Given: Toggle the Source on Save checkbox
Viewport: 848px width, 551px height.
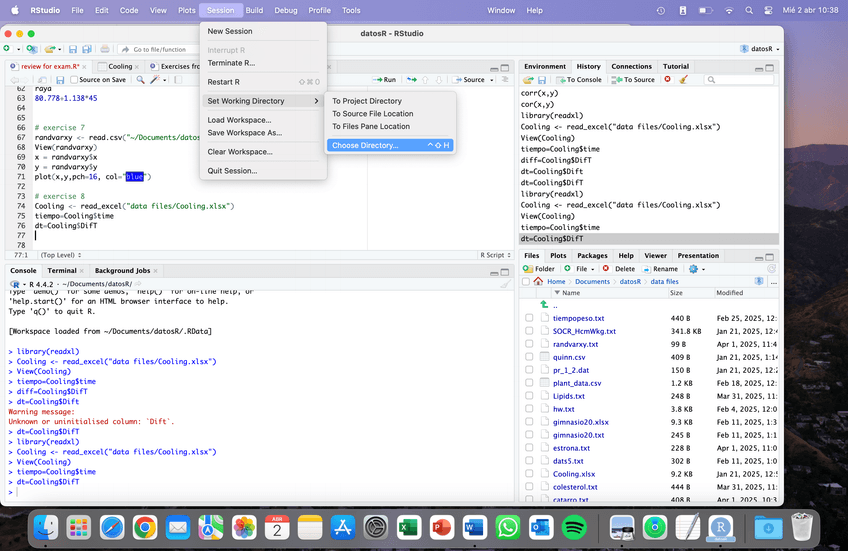Looking at the screenshot, I should coord(73,79).
